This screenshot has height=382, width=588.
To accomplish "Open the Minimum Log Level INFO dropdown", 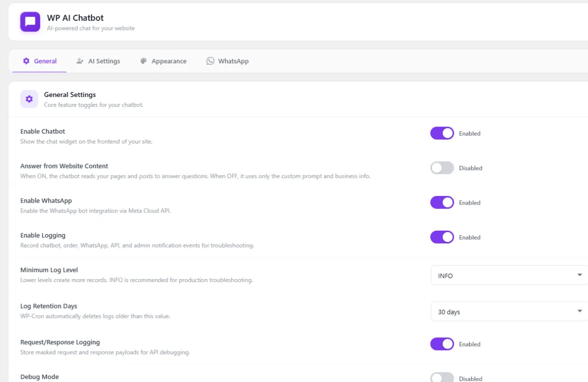I will point(509,275).
